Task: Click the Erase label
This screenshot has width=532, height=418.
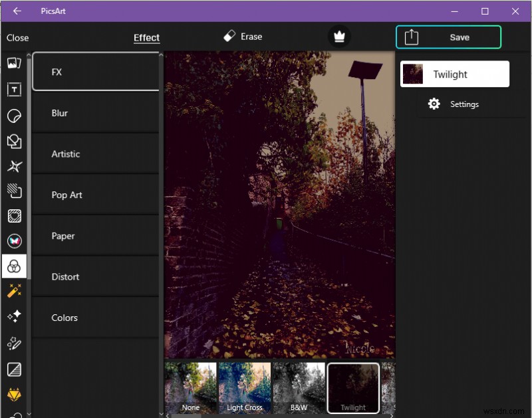Action: (251, 37)
